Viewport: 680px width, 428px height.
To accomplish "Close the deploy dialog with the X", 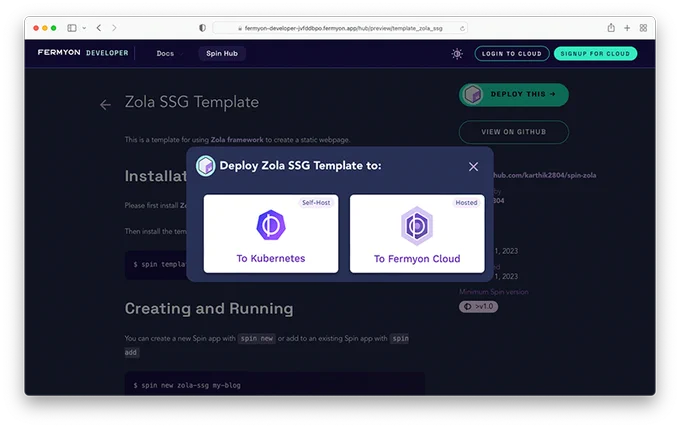I will [x=473, y=167].
